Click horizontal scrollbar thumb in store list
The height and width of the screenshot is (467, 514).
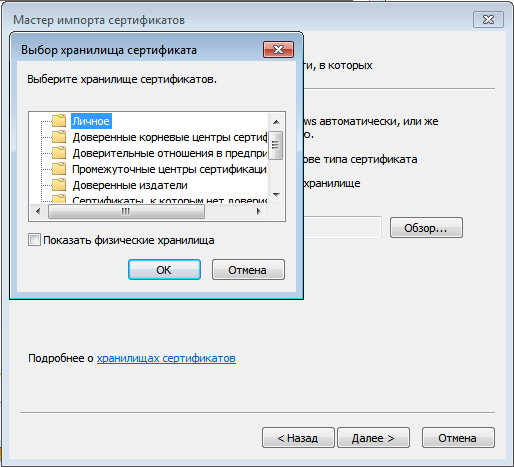tap(126, 211)
